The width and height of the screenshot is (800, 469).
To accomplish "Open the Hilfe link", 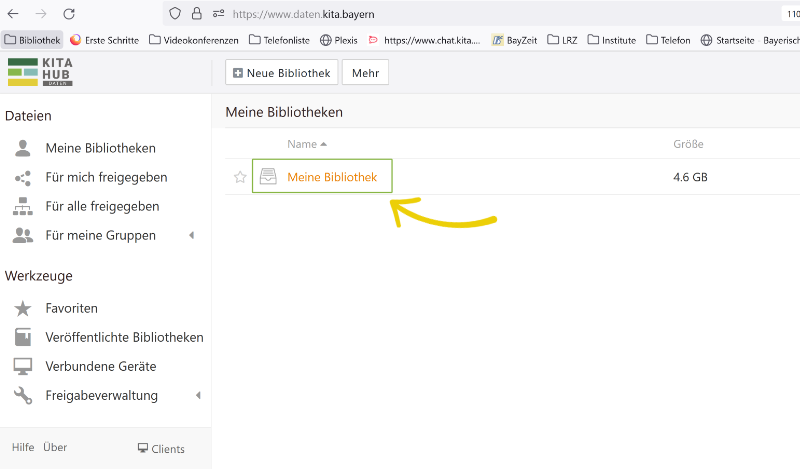I will (x=23, y=448).
